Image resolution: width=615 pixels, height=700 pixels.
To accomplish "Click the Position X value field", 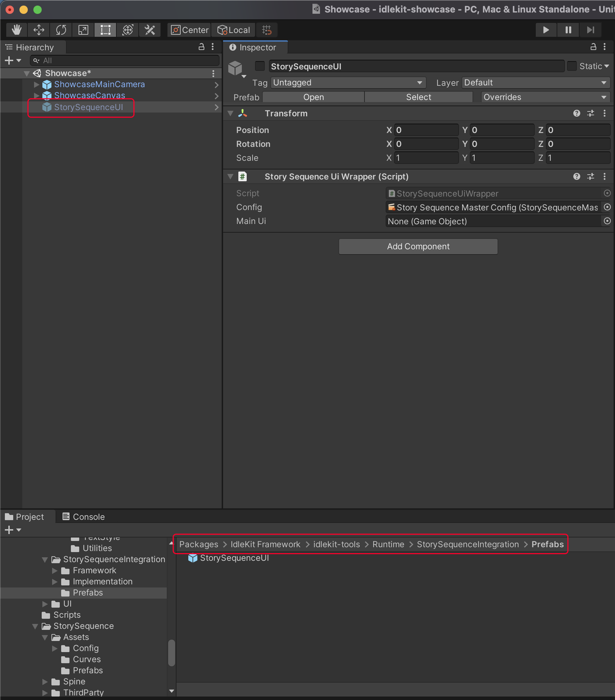I will tap(426, 130).
